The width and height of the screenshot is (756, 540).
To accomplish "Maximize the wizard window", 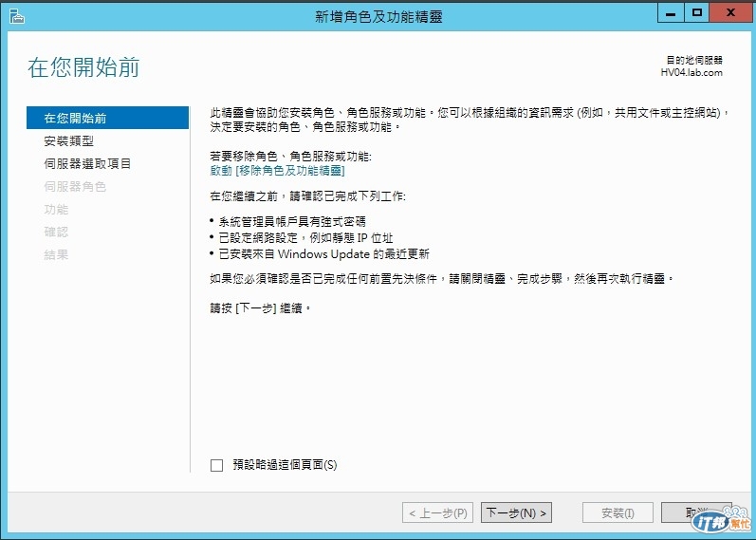I will tap(696, 13).
